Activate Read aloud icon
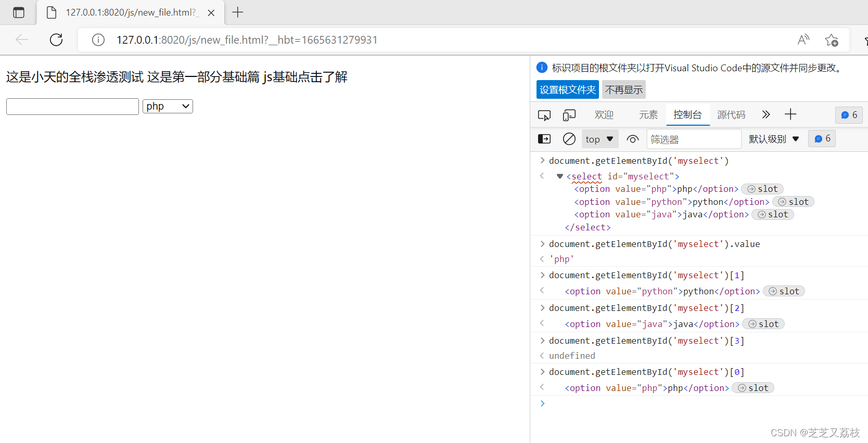The image size is (868, 443). [803, 40]
